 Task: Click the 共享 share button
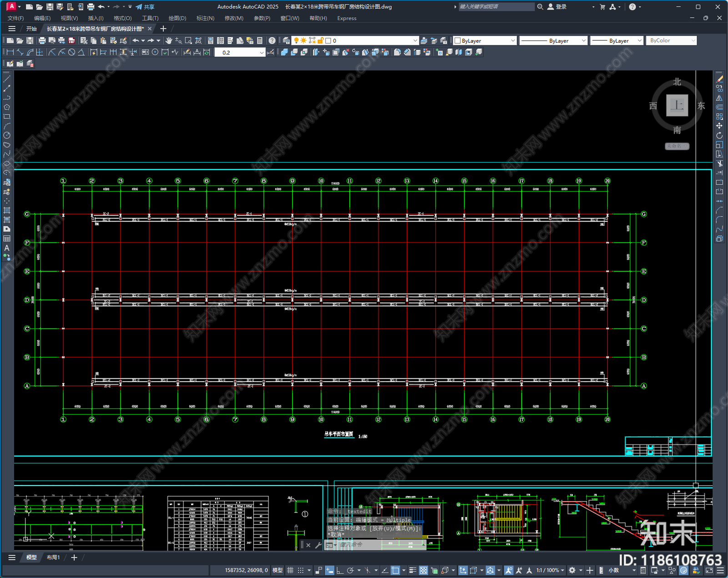tap(145, 7)
